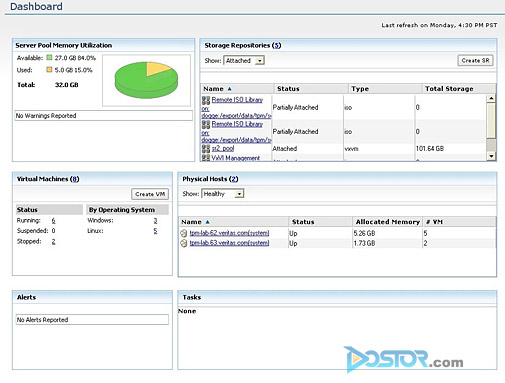505x383 pixels.
Task: Click the Storage Repositories list scroll down arrow
Action: click(491, 156)
